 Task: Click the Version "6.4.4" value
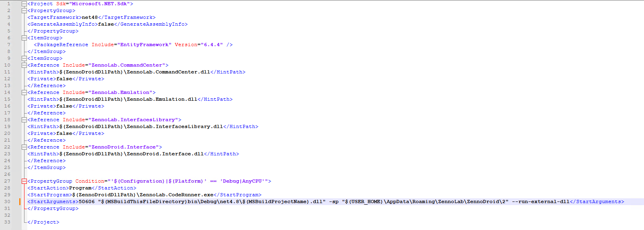pyautogui.click(x=212, y=45)
